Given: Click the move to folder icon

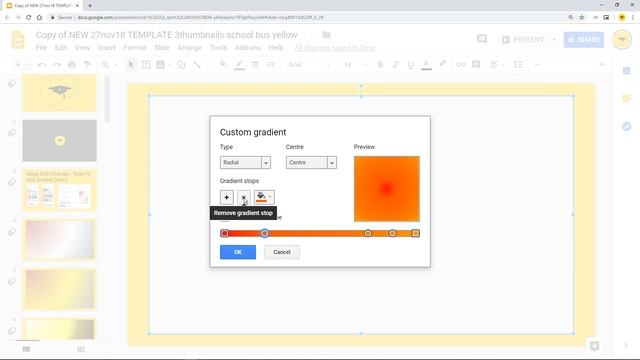Looking at the screenshot, I should [326, 35].
